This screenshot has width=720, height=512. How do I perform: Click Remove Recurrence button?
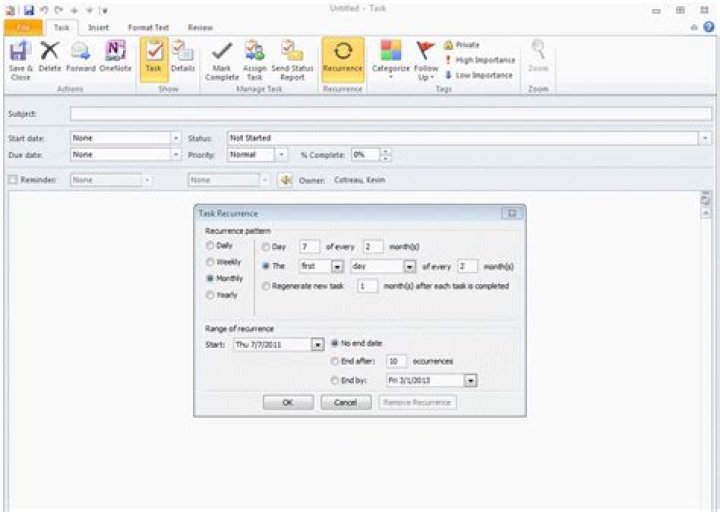tap(417, 403)
